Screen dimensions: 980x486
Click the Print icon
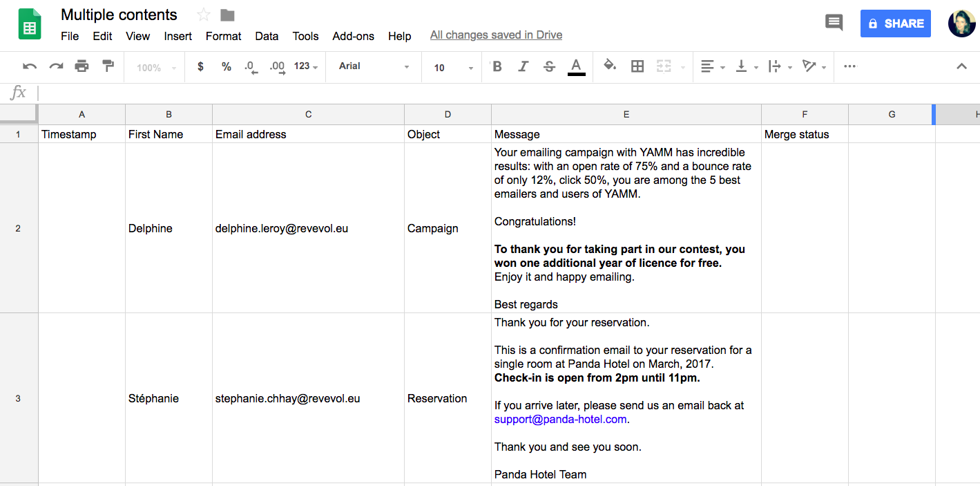point(82,66)
